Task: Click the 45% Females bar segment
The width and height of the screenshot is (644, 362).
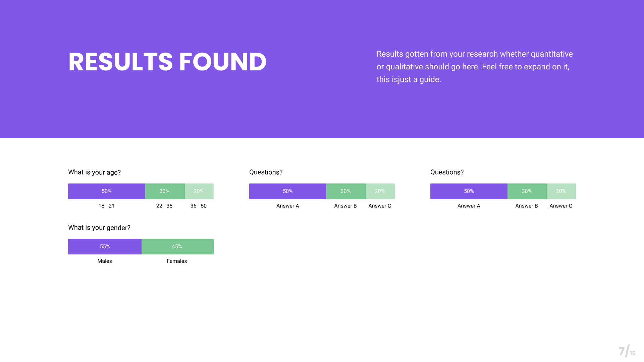Action: [x=177, y=247]
